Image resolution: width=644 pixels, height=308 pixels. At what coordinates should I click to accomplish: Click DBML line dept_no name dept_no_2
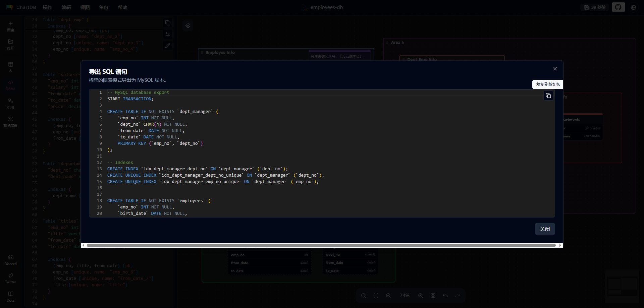[x=88, y=37]
